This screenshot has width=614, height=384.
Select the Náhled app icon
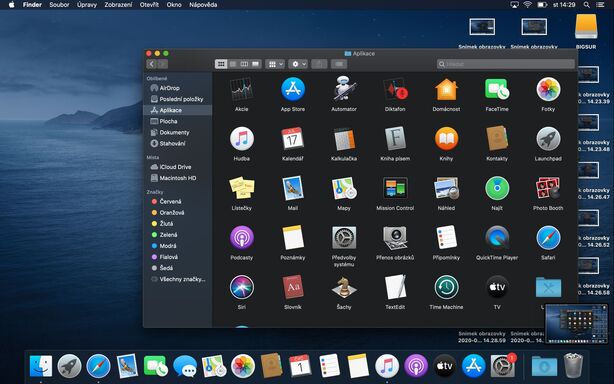(x=446, y=188)
